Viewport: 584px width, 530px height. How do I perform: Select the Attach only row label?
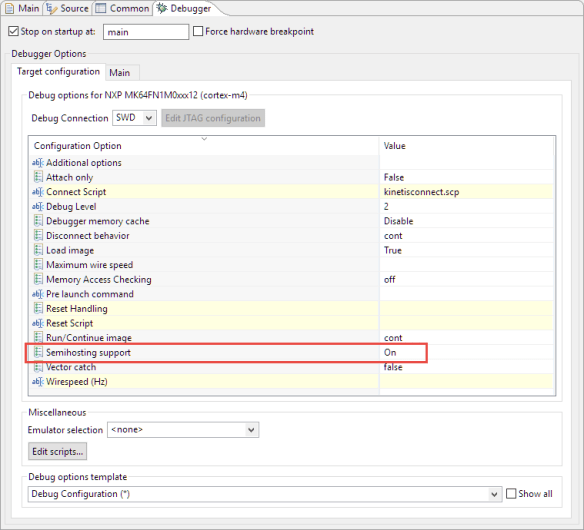tap(70, 177)
